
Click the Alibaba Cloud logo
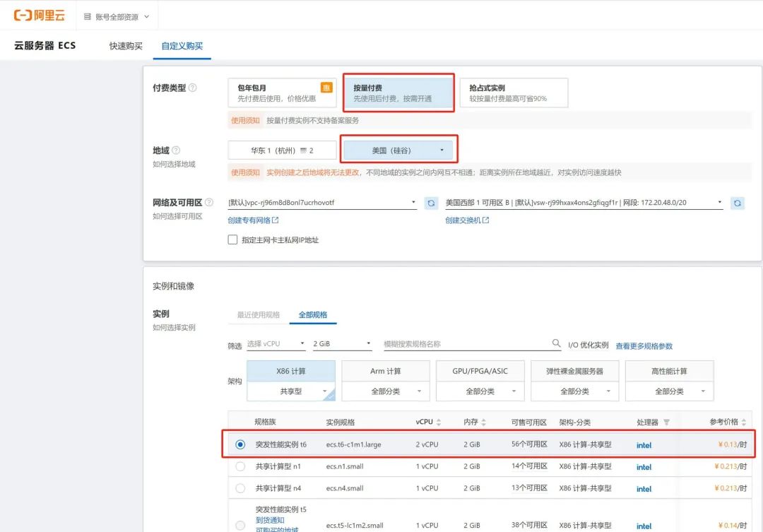pos(40,16)
